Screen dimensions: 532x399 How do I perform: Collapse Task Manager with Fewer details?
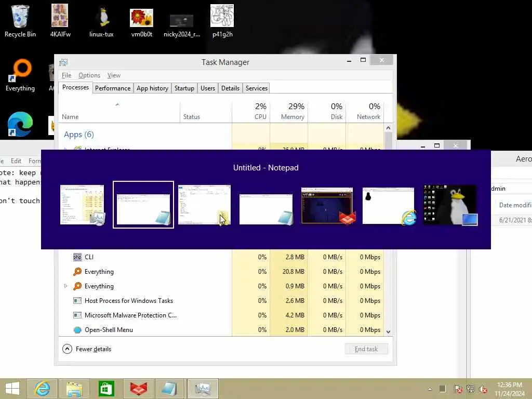[x=87, y=349]
